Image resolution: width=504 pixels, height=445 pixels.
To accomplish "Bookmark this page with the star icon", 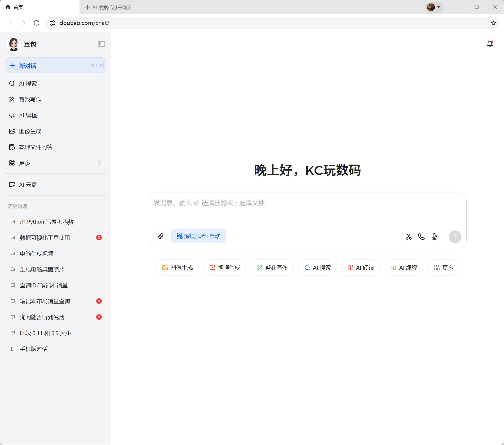I will pos(493,23).
